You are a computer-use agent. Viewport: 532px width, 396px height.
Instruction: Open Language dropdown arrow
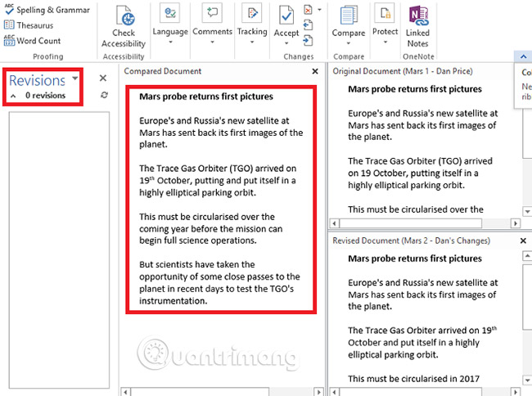(171, 42)
